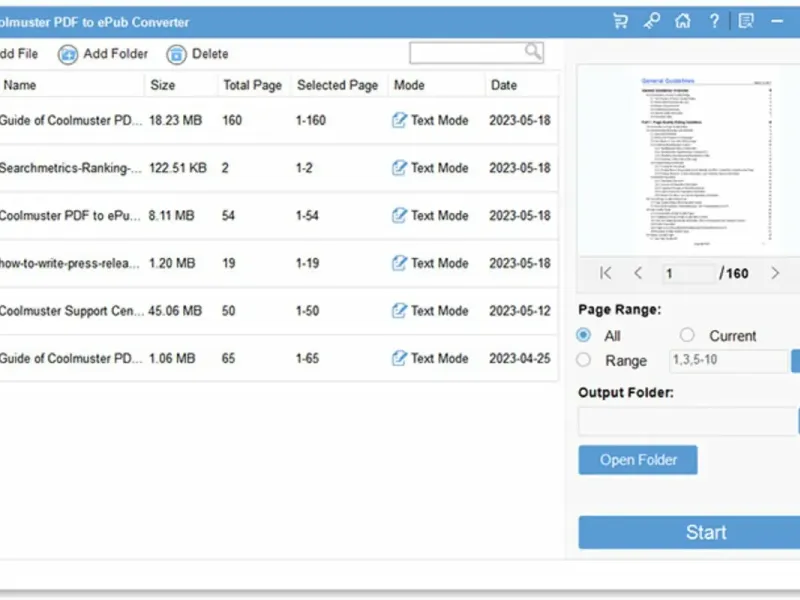Click the 45.06 MB size cell

click(x=175, y=310)
